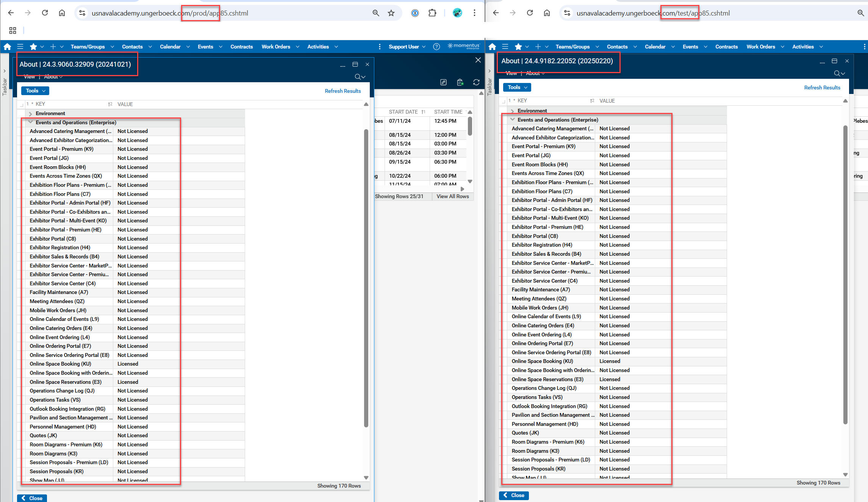Open the hamburger menu in left app
The image size is (868, 502).
click(x=20, y=47)
